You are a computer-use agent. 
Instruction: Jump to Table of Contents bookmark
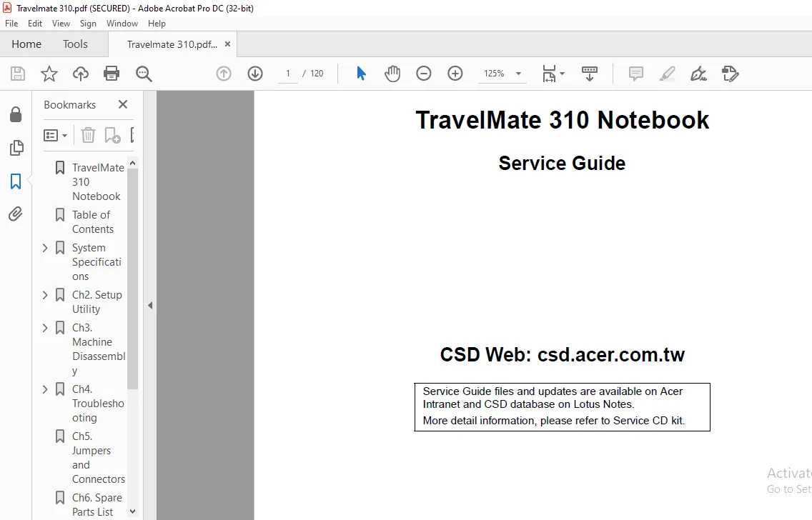[93, 222]
